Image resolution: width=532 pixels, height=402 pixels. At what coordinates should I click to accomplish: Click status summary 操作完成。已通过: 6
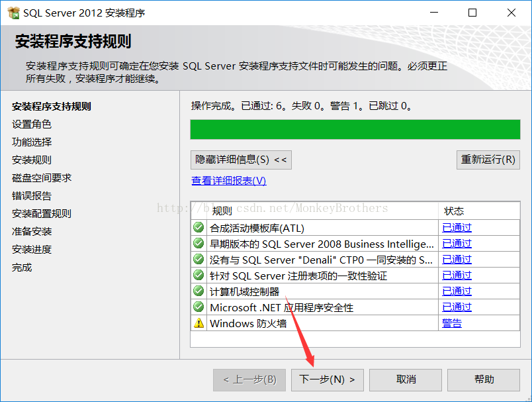(x=301, y=106)
